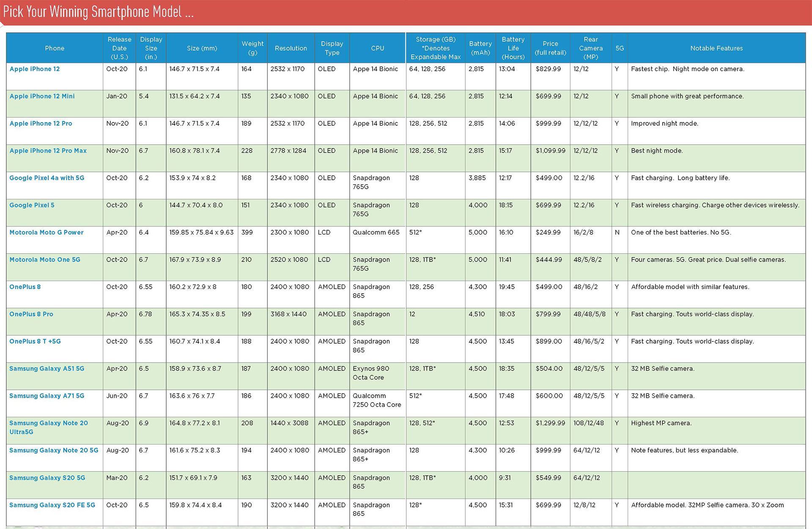Screen dimensions: 812x529
Task: Click the OnePlus 8 Pro link
Action: click(x=31, y=314)
